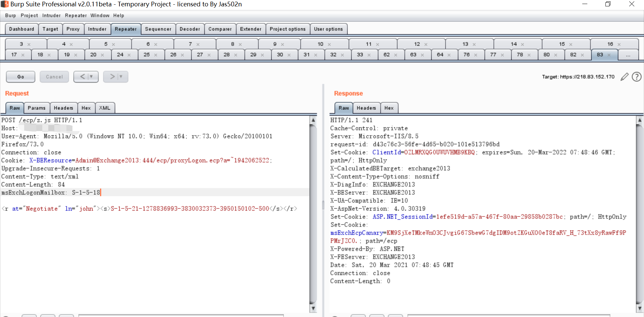Close Repeater tab 10

point(329,45)
